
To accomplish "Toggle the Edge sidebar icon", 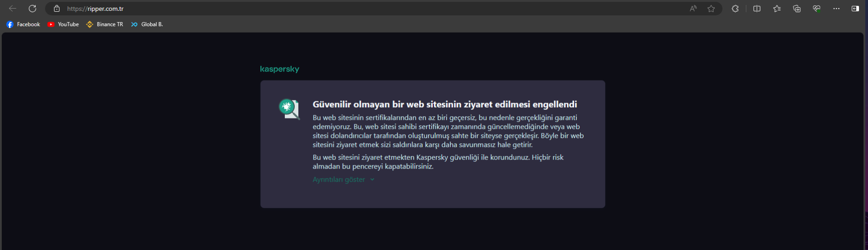I will tap(855, 9).
